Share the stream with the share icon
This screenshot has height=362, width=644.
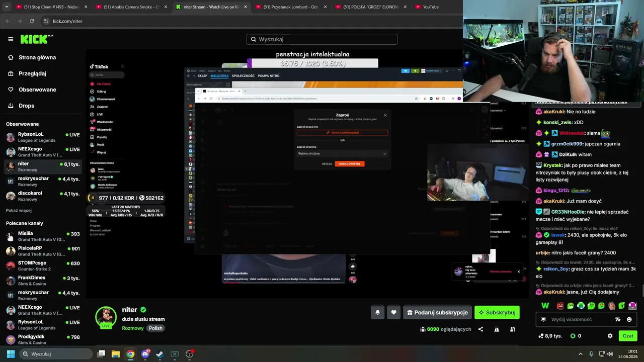[x=480, y=329]
